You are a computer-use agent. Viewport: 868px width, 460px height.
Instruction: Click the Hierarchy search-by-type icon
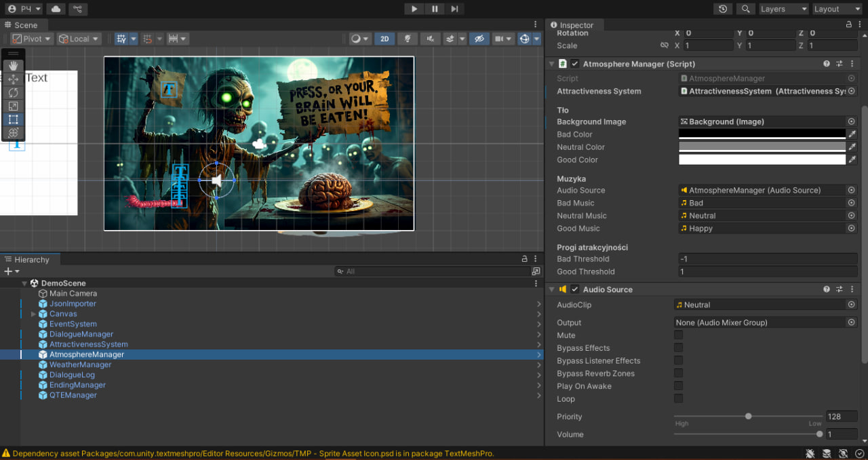click(x=536, y=271)
